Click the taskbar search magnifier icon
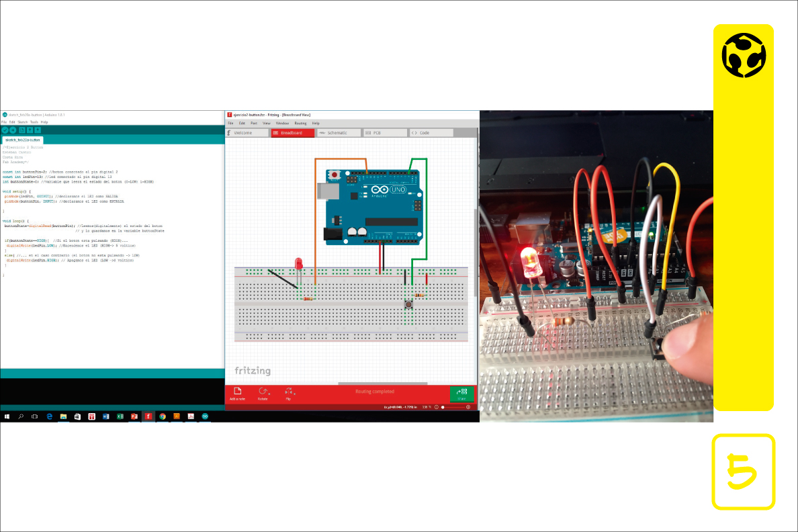This screenshot has width=798, height=532. click(21, 416)
